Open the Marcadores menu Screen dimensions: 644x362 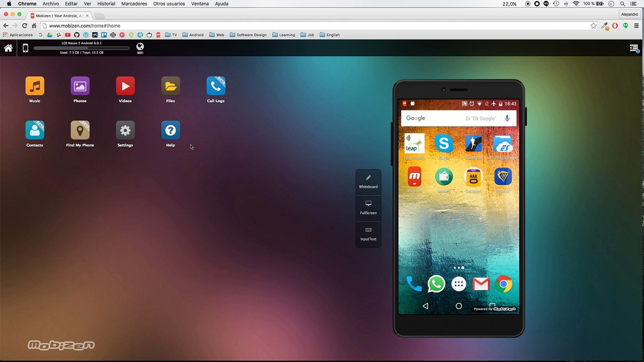[x=134, y=4]
